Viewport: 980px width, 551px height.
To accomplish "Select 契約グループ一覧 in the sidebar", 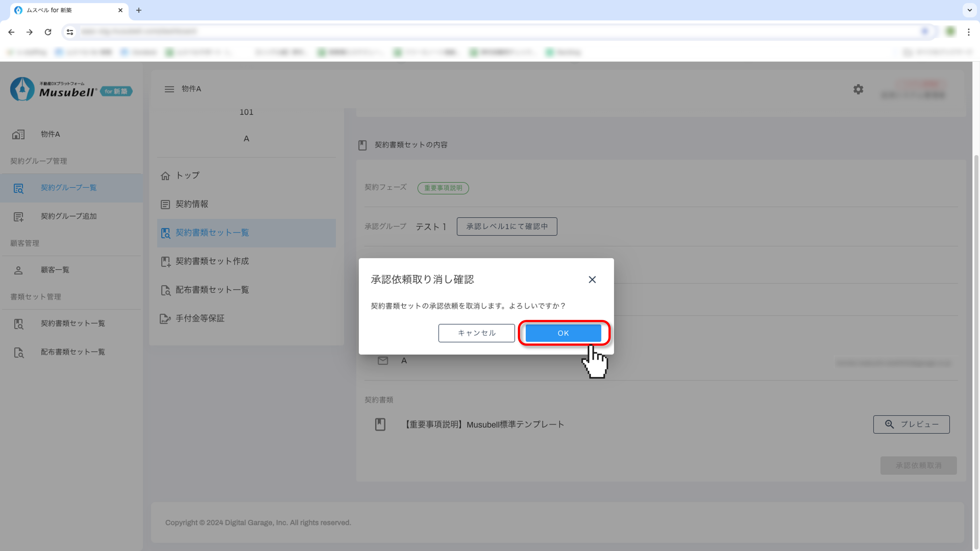I will 68,188.
